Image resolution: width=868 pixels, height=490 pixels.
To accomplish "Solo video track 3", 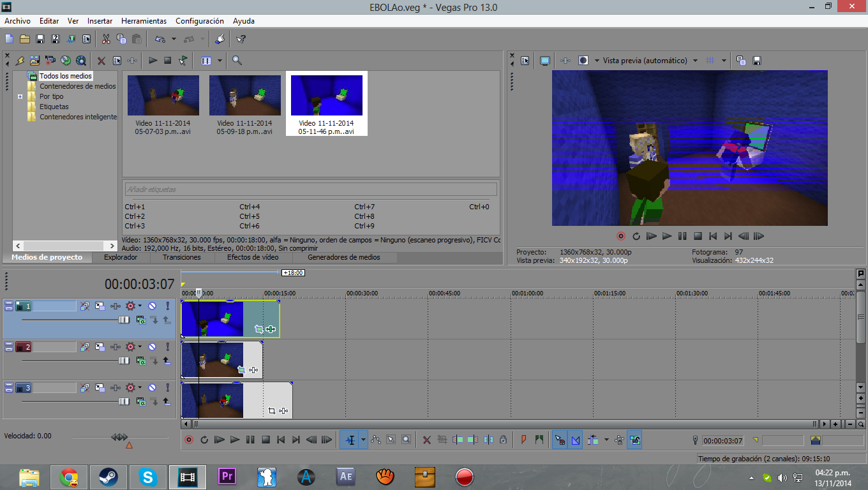I will click(x=167, y=388).
